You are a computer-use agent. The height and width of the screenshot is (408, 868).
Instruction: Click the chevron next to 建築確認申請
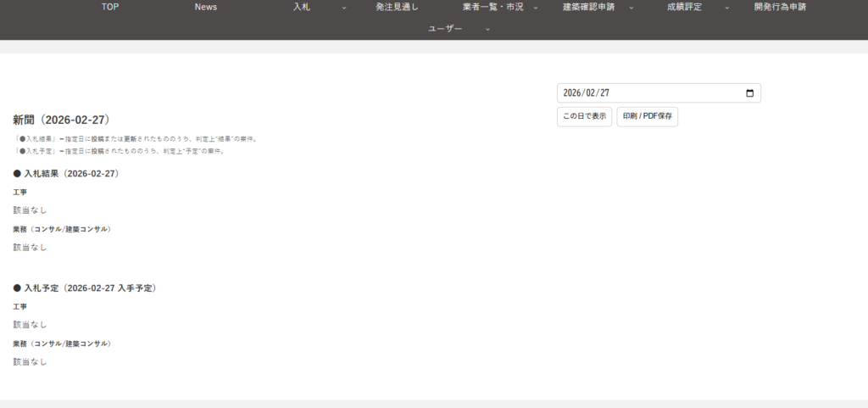[x=632, y=8]
